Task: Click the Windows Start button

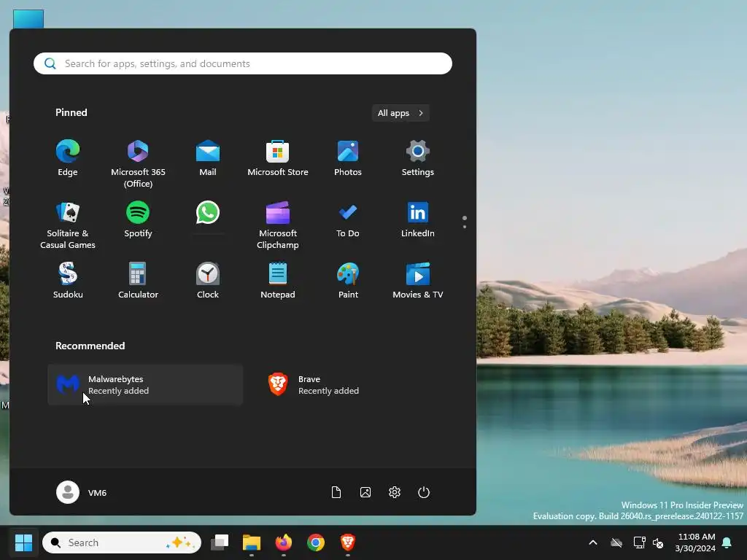Action: 23,542
